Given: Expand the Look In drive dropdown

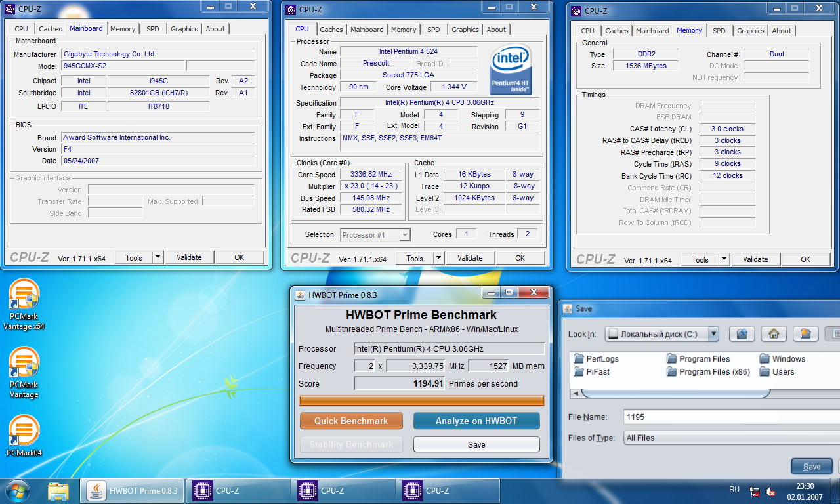Looking at the screenshot, I should tap(713, 334).
